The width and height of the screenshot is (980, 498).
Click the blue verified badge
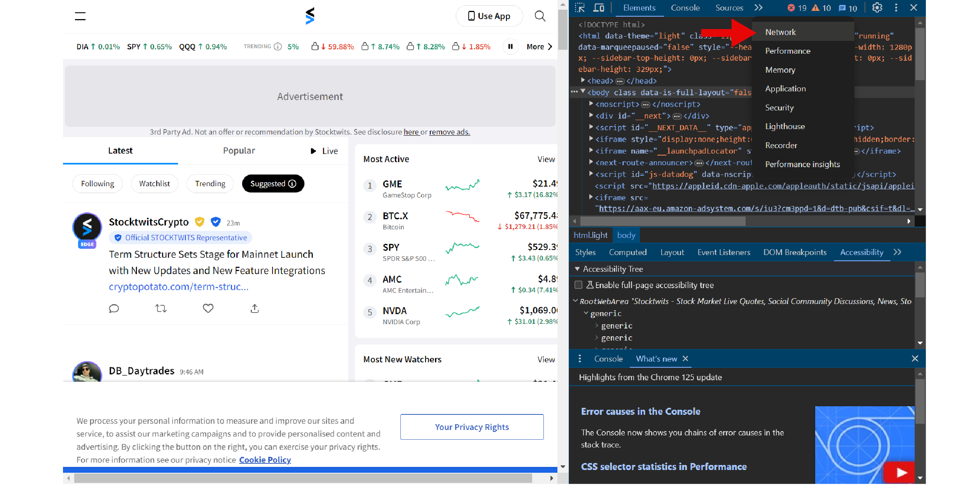point(216,222)
